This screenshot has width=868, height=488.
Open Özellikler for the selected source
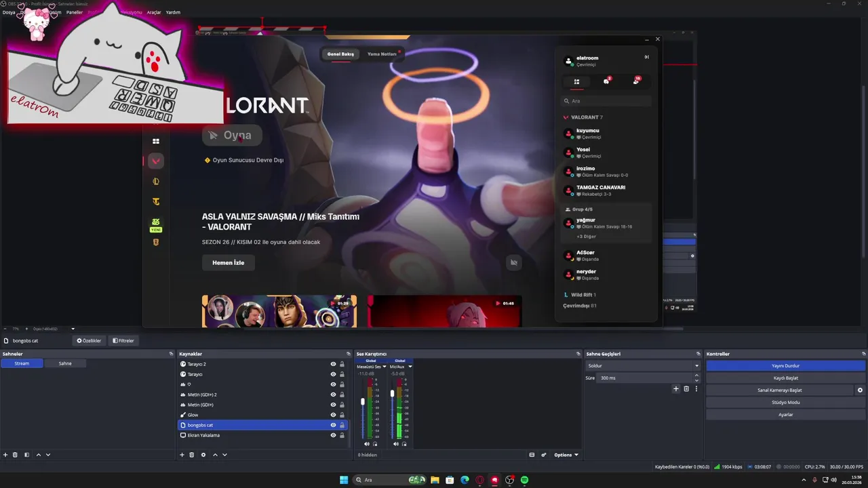(x=90, y=340)
